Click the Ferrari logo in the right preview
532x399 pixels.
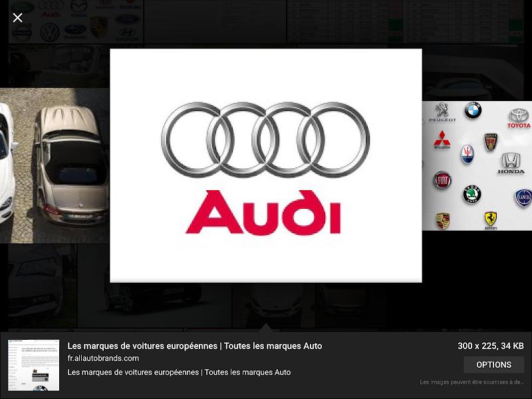(x=491, y=219)
